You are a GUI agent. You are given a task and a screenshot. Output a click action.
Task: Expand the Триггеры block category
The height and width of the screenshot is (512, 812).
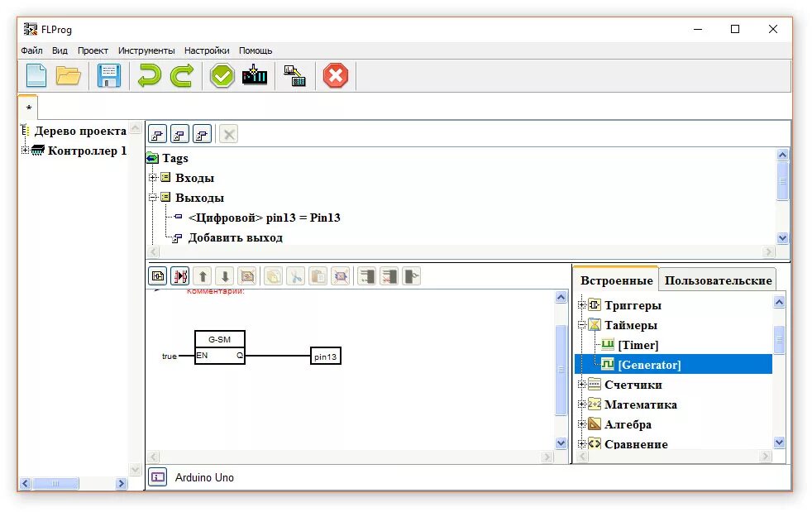point(581,304)
